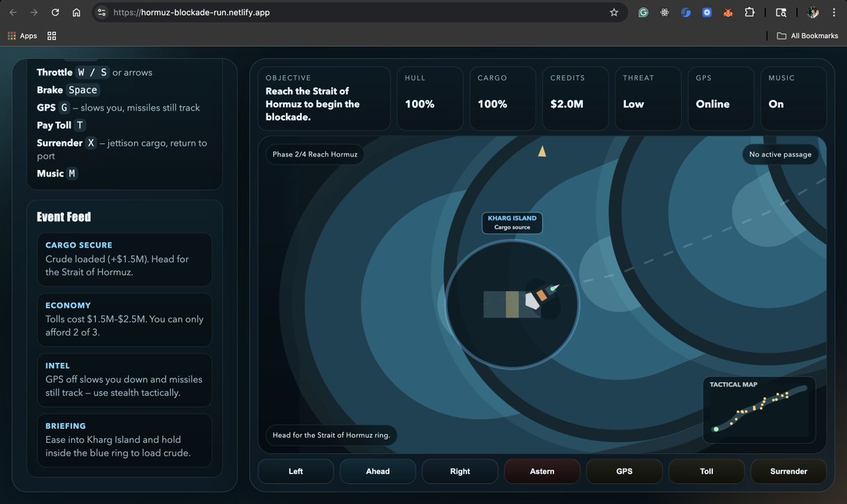The image size is (847, 504).
Task: Bookmark this page with the star icon
Action: pos(614,13)
